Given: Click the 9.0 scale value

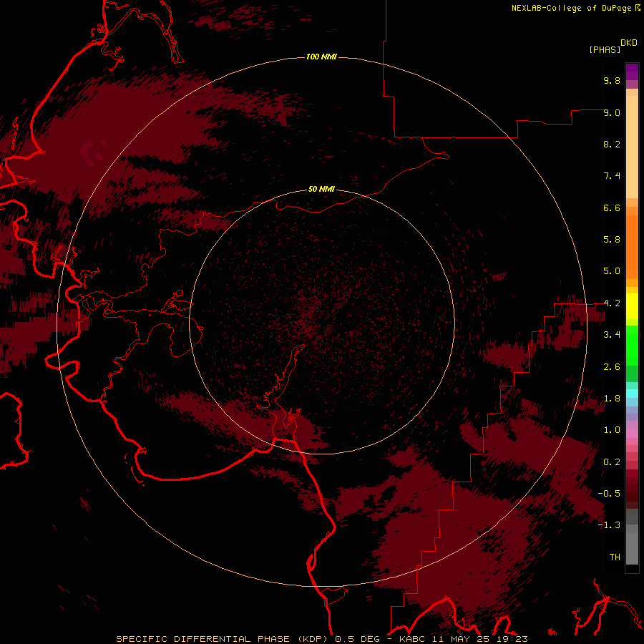Looking at the screenshot, I should [612, 112].
